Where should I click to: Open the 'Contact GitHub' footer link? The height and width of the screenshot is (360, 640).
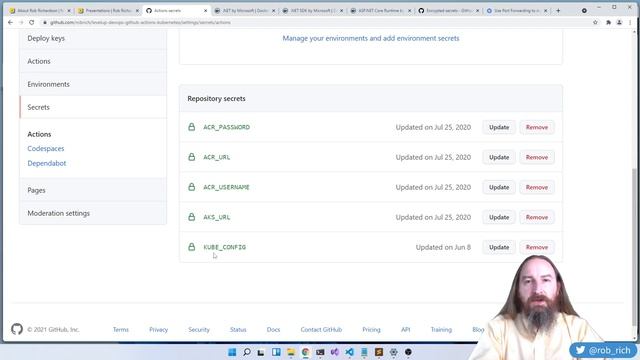tap(321, 329)
